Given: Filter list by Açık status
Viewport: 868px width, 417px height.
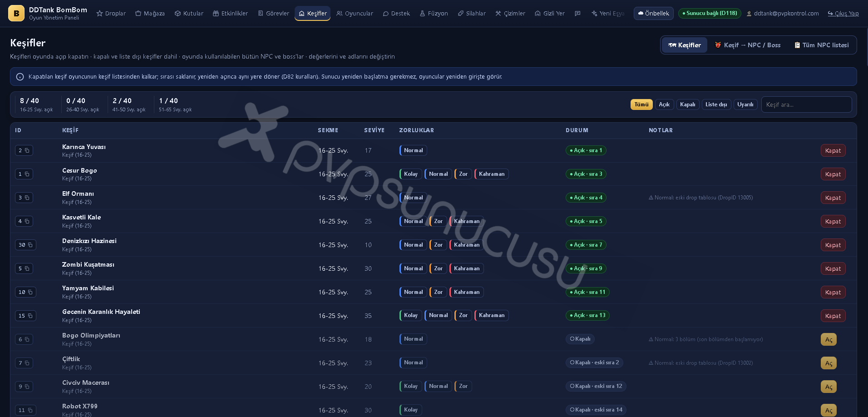Looking at the screenshot, I should point(664,104).
